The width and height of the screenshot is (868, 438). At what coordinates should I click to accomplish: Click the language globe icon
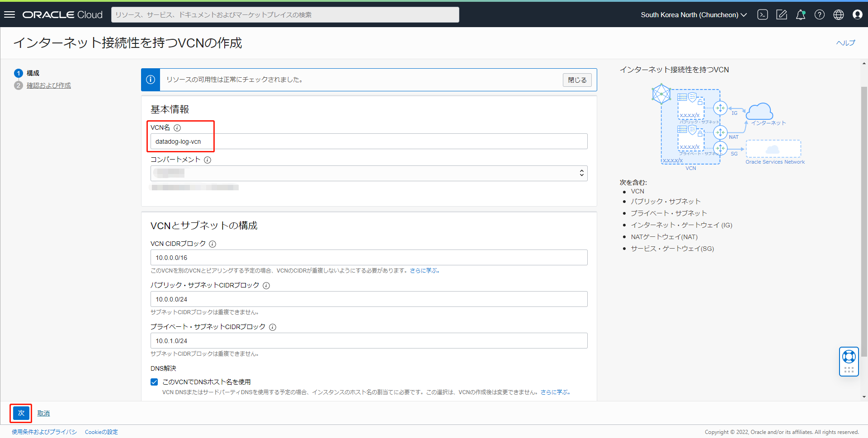coord(838,14)
